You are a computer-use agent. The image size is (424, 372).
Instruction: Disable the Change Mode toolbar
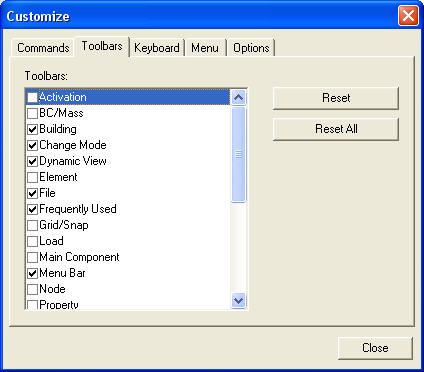(32, 145)
